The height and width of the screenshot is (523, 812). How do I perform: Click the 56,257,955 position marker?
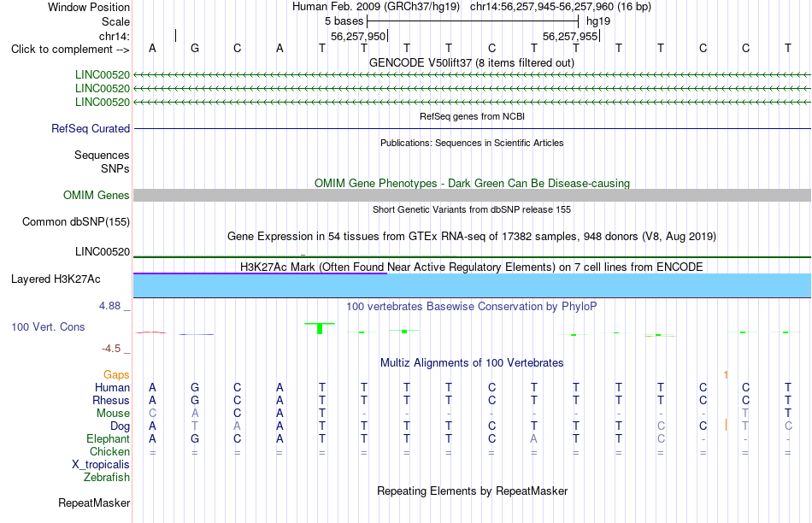coord(570,36)
